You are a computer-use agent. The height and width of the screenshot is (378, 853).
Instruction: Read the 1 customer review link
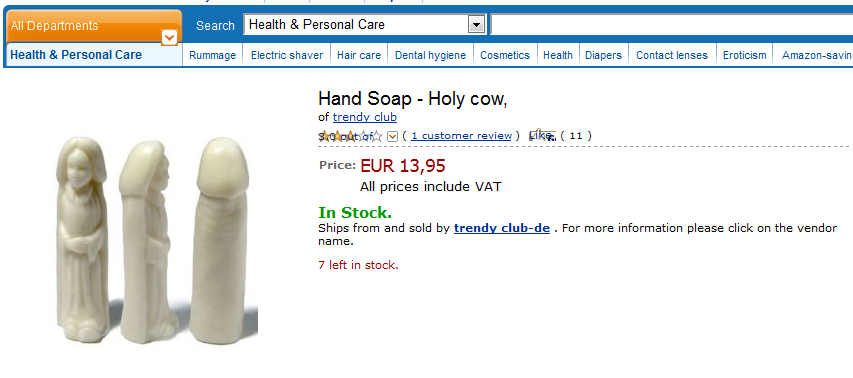[461, 136]
